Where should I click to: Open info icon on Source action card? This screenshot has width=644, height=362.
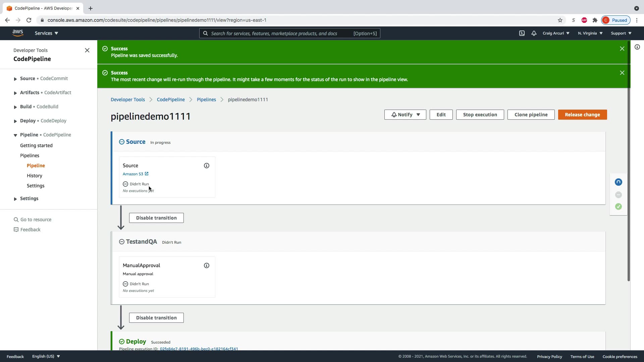click(207, 166)
